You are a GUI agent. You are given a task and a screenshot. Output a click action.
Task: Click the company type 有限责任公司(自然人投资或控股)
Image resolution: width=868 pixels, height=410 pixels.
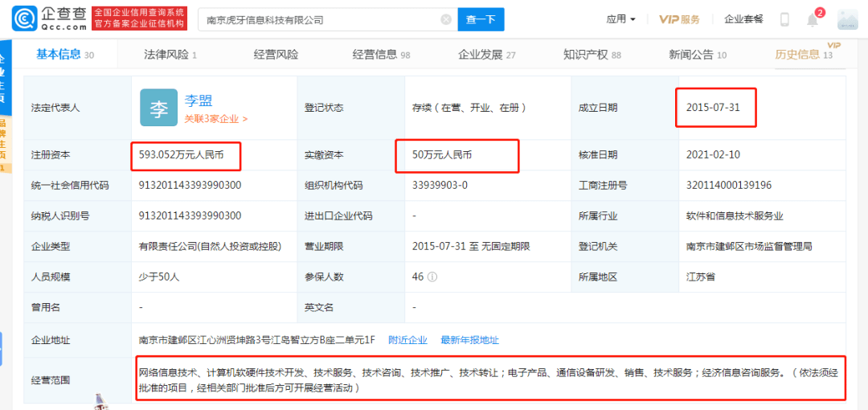211,246
